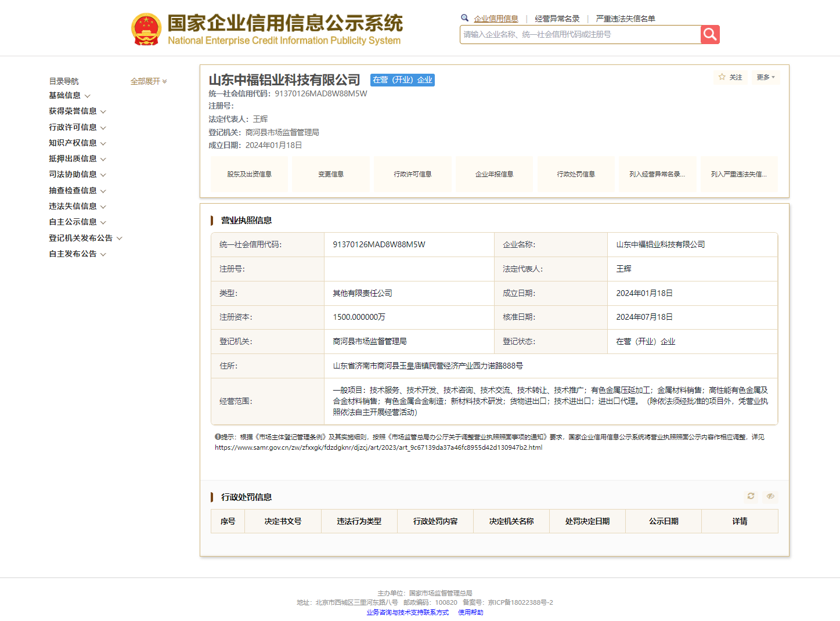
Task: Click the national emblem logo
Action: point(146,30)
